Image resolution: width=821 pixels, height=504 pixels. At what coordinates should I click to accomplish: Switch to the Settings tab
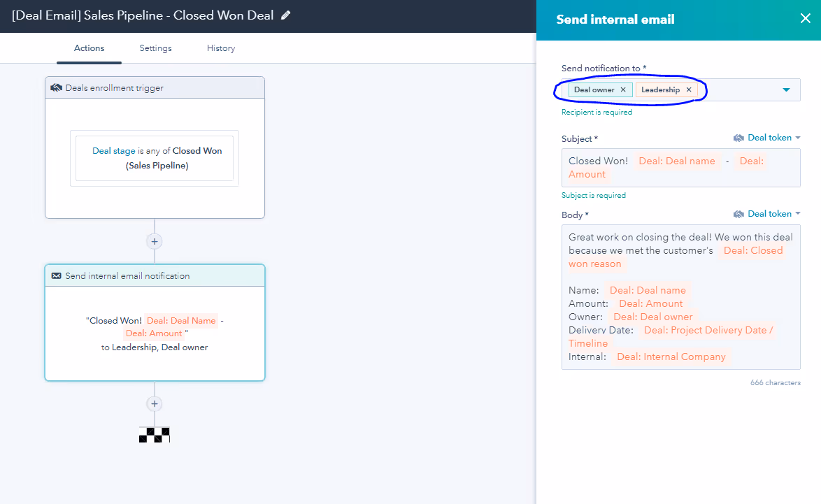pyautogui.click(x=155, y=48)
